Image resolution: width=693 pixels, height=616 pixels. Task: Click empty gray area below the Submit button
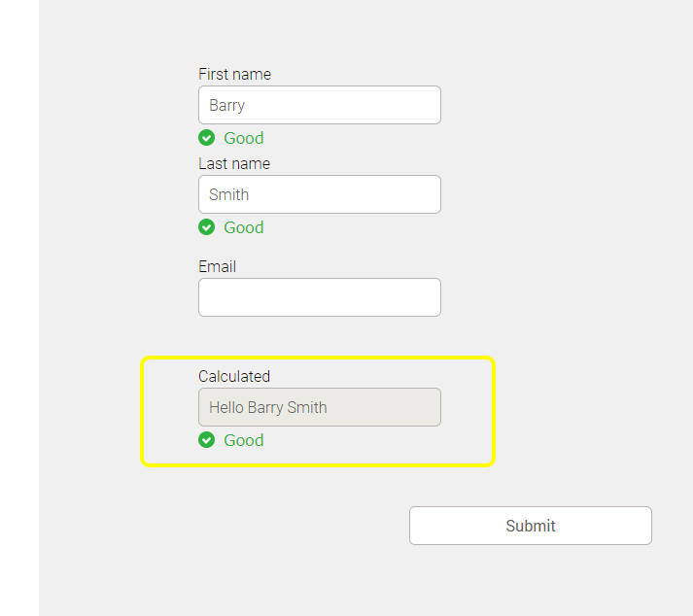click(530, 581)
